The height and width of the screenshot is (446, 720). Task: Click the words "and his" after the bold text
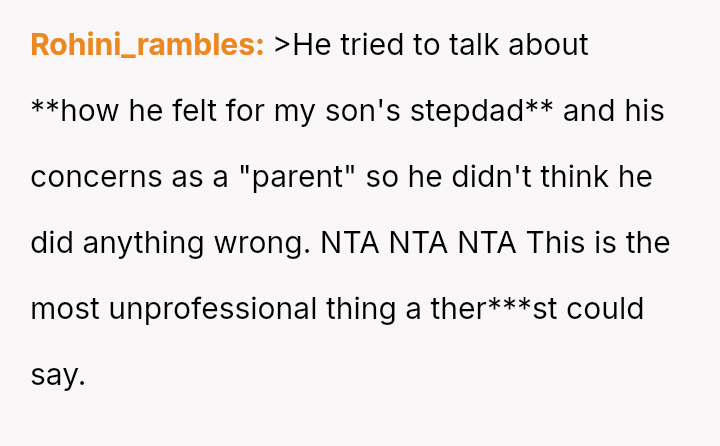(x=614, y=111)
